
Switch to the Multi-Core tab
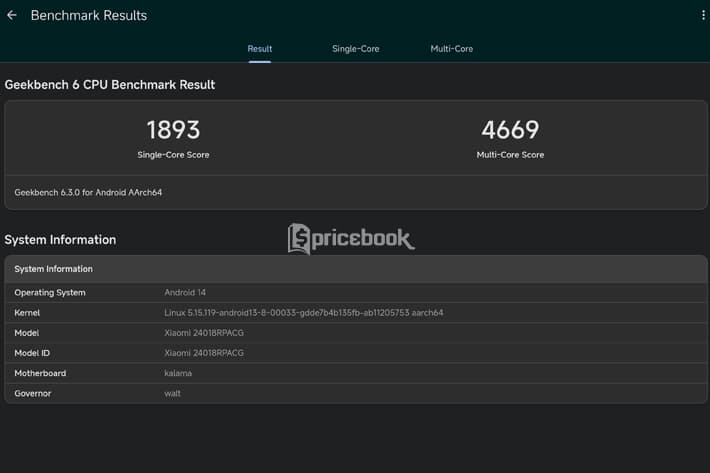(451, 49)
